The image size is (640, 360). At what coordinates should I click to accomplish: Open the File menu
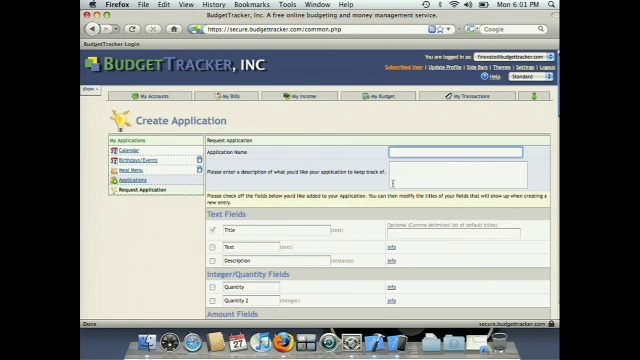(x=143, y=4)
